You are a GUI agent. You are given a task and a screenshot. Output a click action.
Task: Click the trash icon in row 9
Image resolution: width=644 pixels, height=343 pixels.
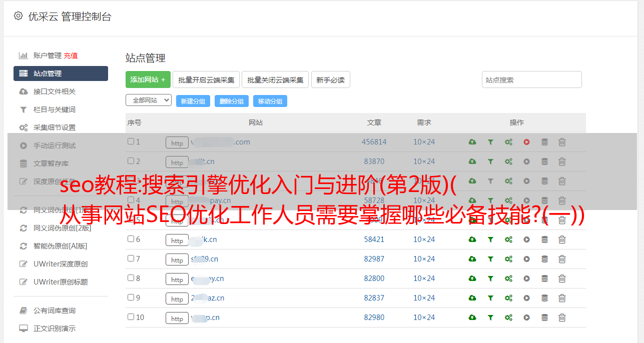tap(562, 298)
